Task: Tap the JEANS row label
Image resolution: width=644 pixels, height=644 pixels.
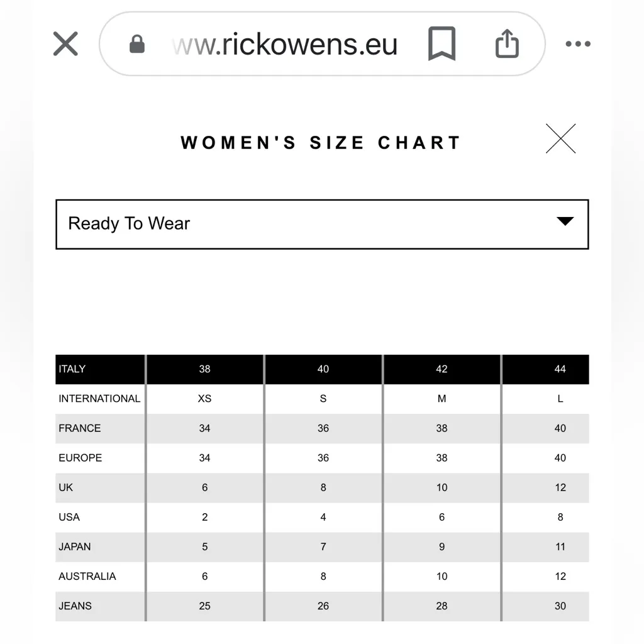Action: (x=75, y=606)
